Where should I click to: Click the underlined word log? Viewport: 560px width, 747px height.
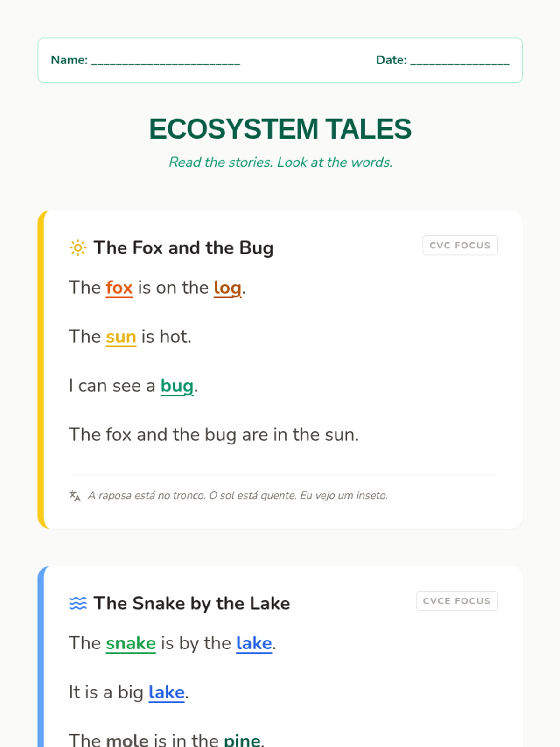pyautogui.click(x=227, y=288)
